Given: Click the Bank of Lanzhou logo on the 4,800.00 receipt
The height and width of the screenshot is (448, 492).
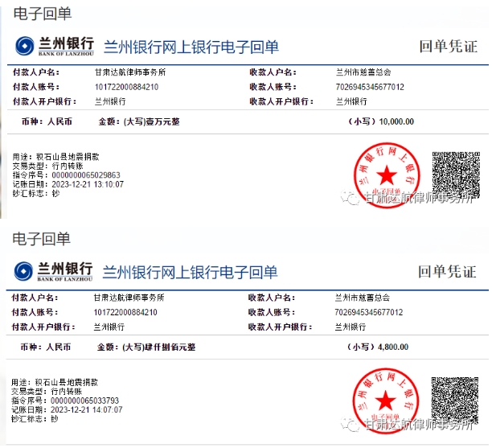Looking at the screenshot, I should pos(53,271).
